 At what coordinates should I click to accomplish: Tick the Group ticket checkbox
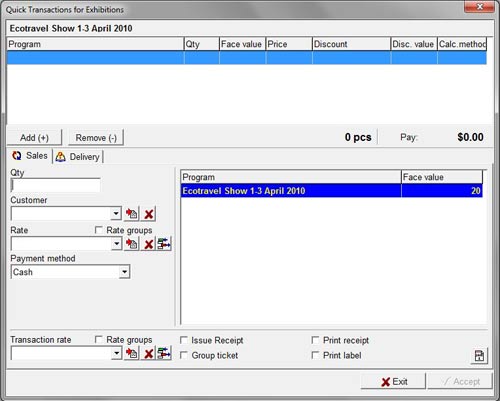184,355
